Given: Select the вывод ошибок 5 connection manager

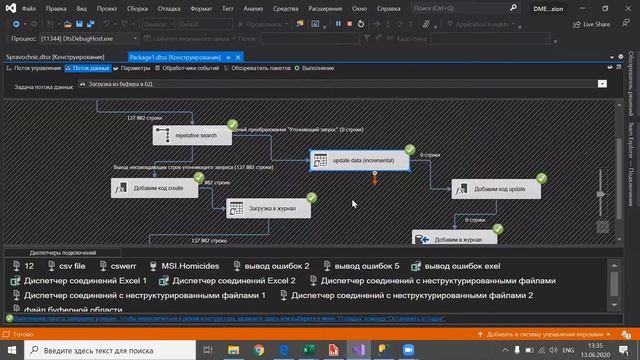Looking at the screenshot, I should [361, 266].
